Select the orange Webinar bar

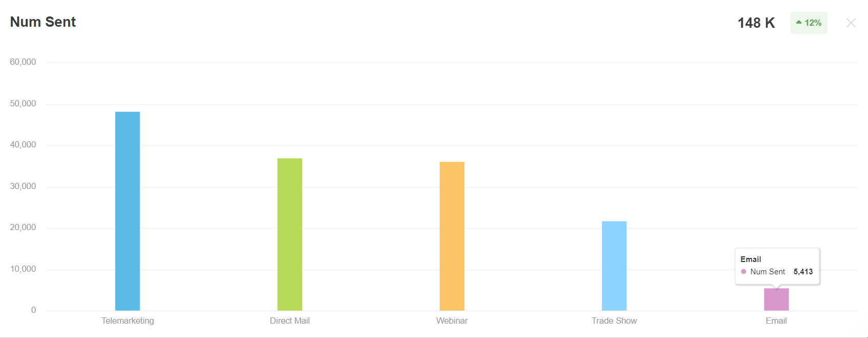coord(452,236)
